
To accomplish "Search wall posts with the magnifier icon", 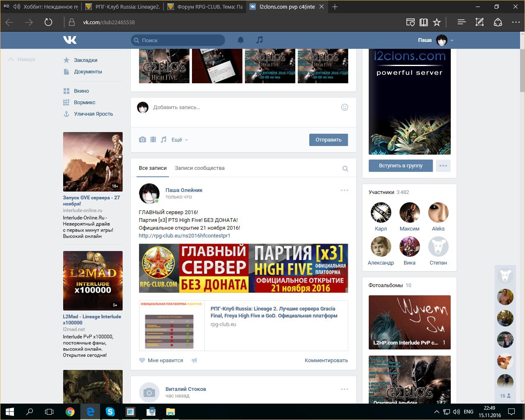I will [345, 169].
